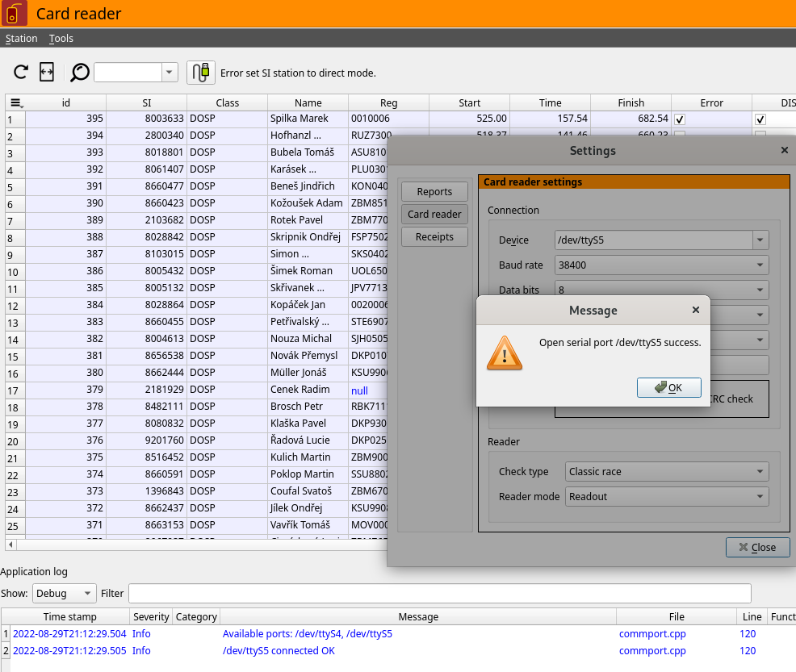Toggle the SI station connection plug icon
Image resolution: width=796 pixels, height=672 pixels.
tap(201, 73)
